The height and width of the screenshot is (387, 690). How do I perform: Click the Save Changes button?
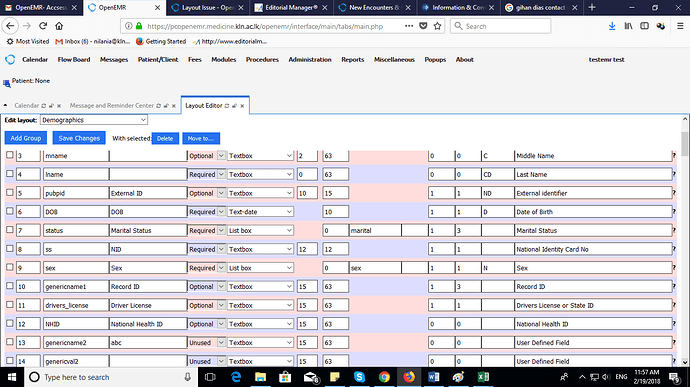click(79, 138)
